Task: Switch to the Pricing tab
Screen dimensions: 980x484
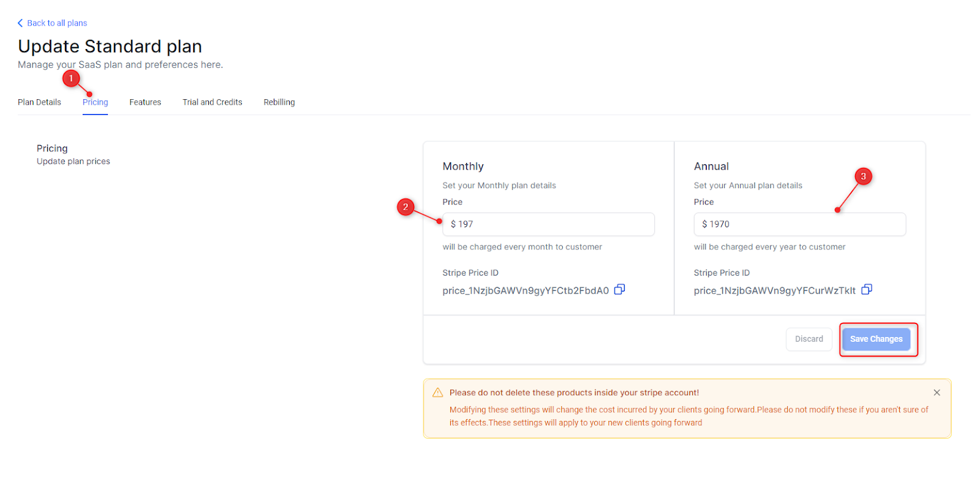Action: click(95, 102)
